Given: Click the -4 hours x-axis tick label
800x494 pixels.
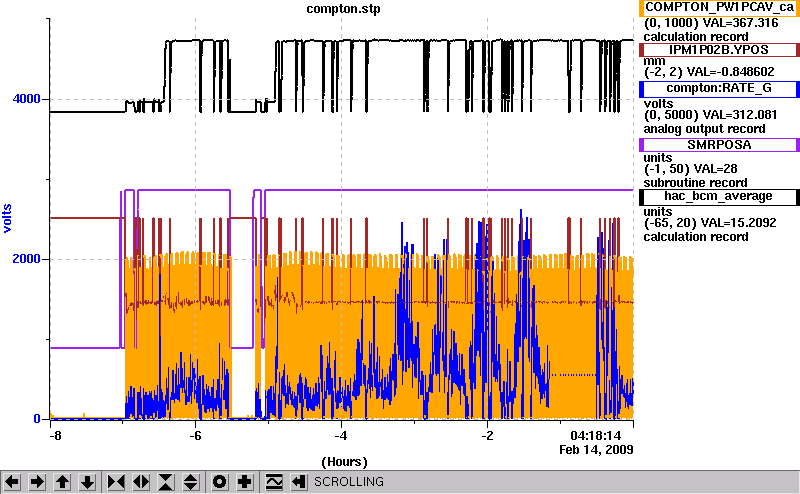Looking at the screenshot, I should click(341, 436).
